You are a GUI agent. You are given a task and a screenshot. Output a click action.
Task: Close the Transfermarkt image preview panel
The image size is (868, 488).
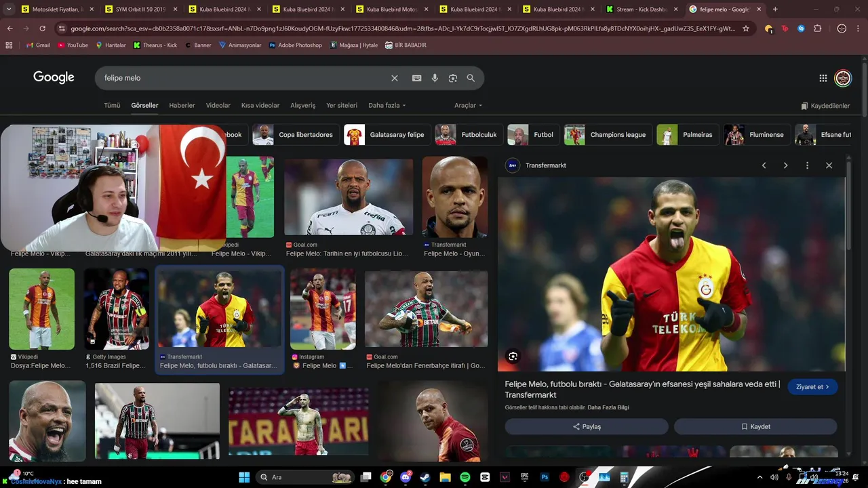pyautogui.click(x=829, y=165)
